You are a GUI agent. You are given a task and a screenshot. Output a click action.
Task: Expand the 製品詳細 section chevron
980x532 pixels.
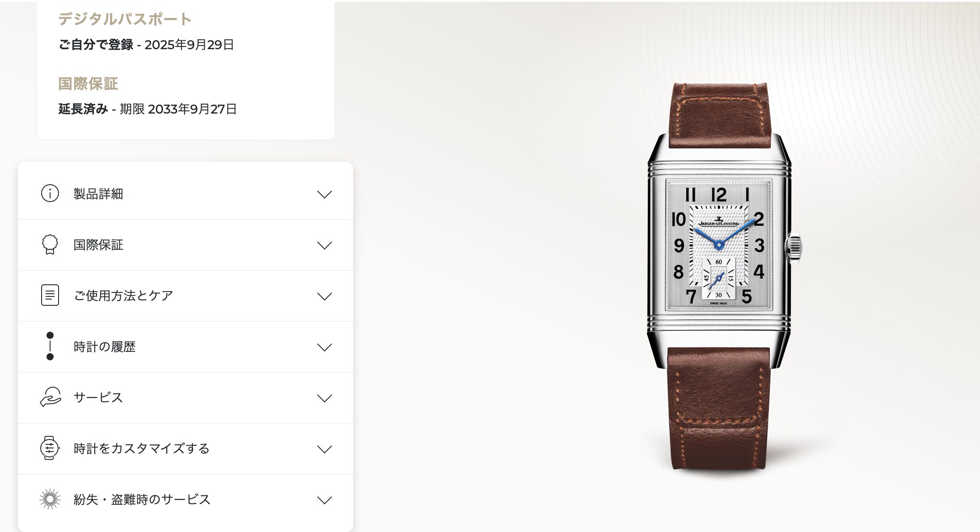[324, 194]
